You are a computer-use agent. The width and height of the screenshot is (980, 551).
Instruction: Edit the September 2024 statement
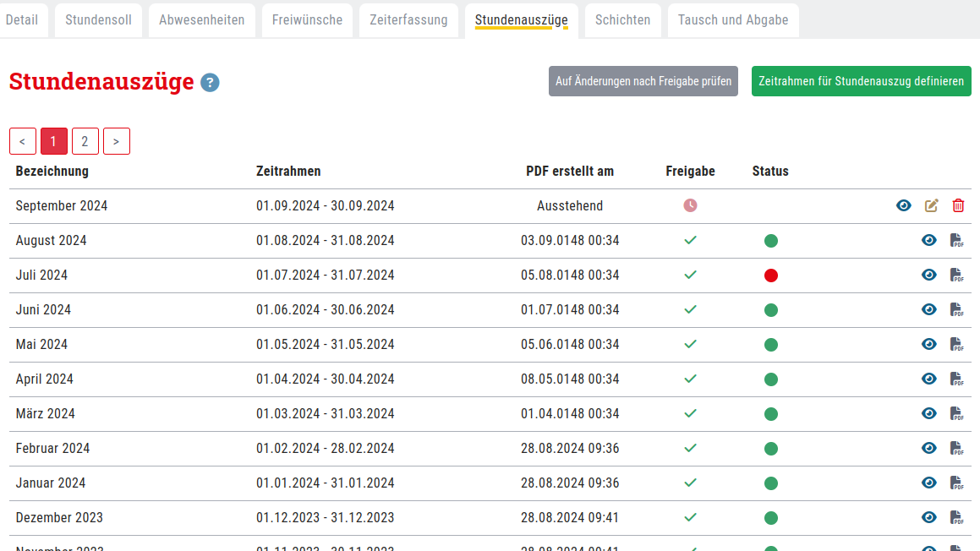tap(931, 205)
